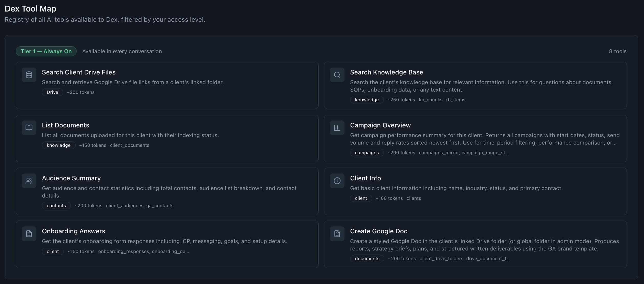
Task: Select the magnifying glass icon on Search Knowledge Base
Action: (337, 75)
